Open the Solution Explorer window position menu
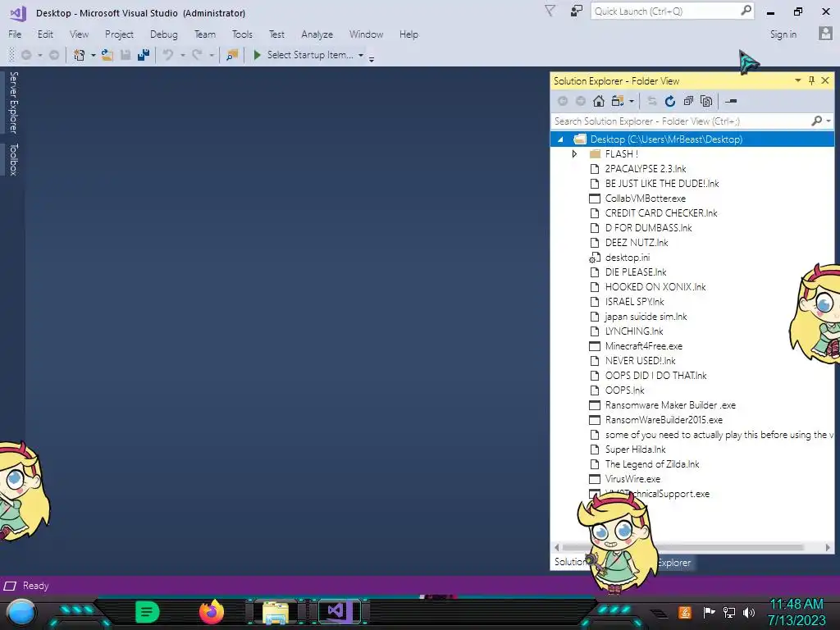The width and height of the screenshot is (840, 630). [x=797, y=80]
